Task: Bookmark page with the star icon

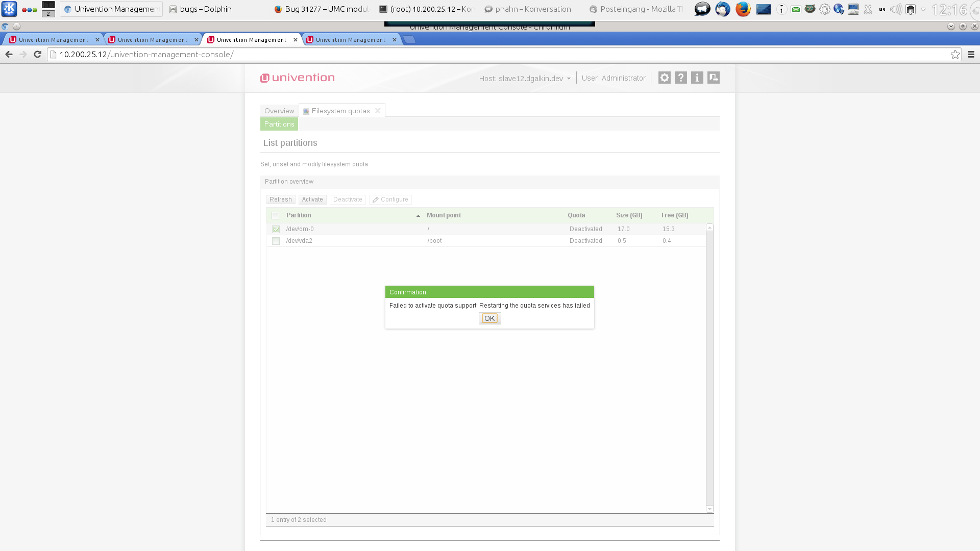Action: coord(955,54)
